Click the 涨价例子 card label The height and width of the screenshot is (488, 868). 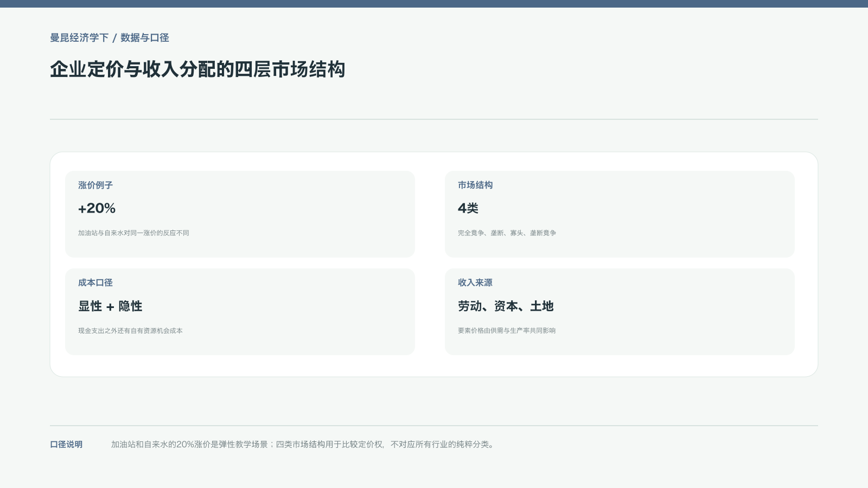(x=95, y=185)
